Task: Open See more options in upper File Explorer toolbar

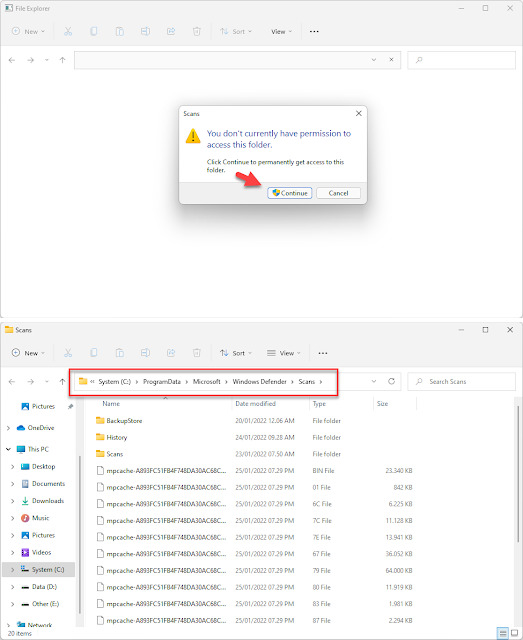Action: coord(314,31)
